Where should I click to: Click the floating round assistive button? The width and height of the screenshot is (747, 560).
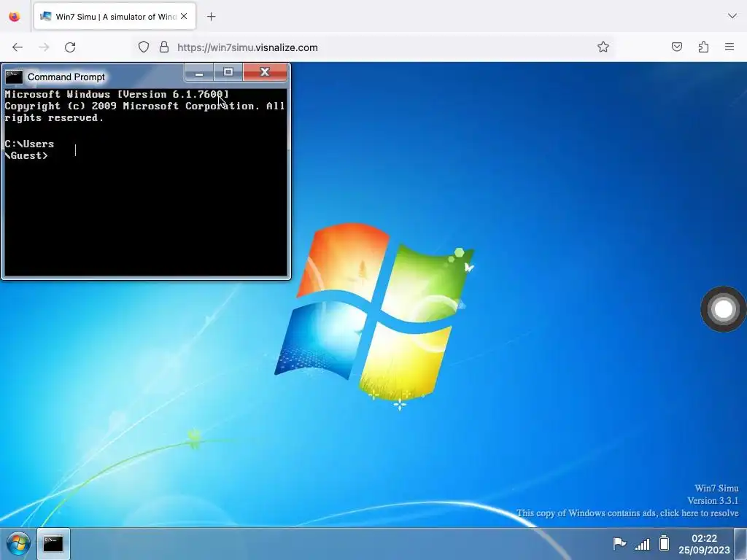(x=723, y=309)
